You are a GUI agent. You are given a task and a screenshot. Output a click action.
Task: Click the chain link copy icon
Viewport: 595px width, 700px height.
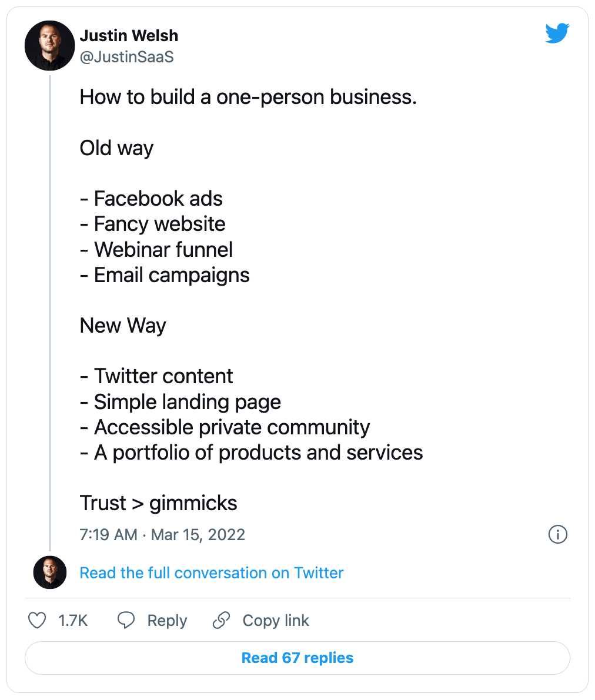221,621
